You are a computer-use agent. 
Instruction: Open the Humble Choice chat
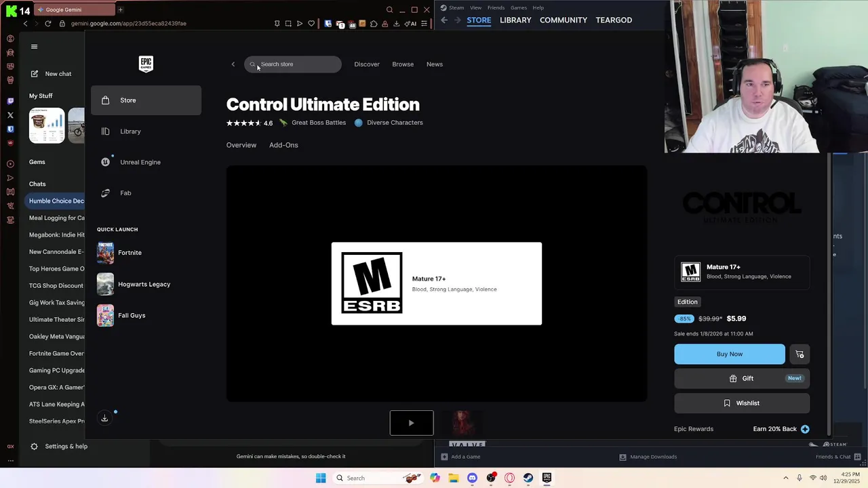point(56,201)
